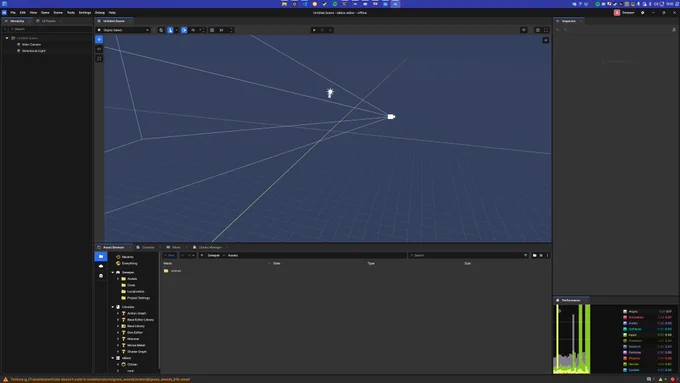680x383 pixels.
Task: Expand the Citizen node in tree
Action: [x=118, y=364]
